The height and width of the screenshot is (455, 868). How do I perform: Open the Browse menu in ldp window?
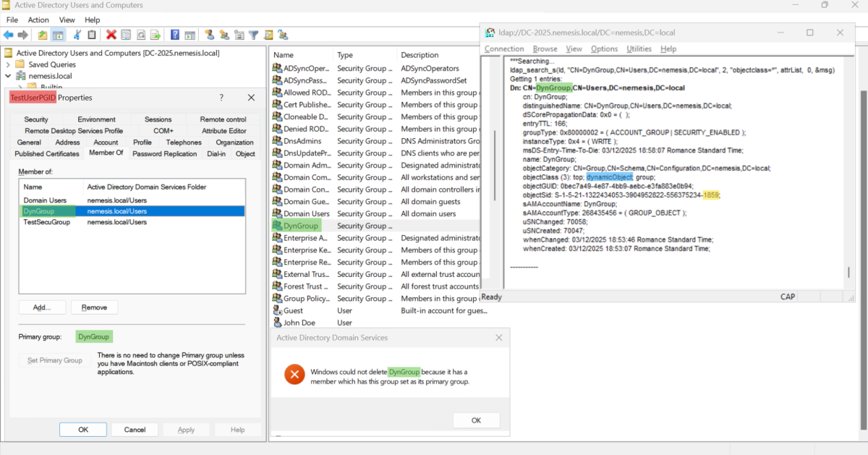click(x=545, y=48)
